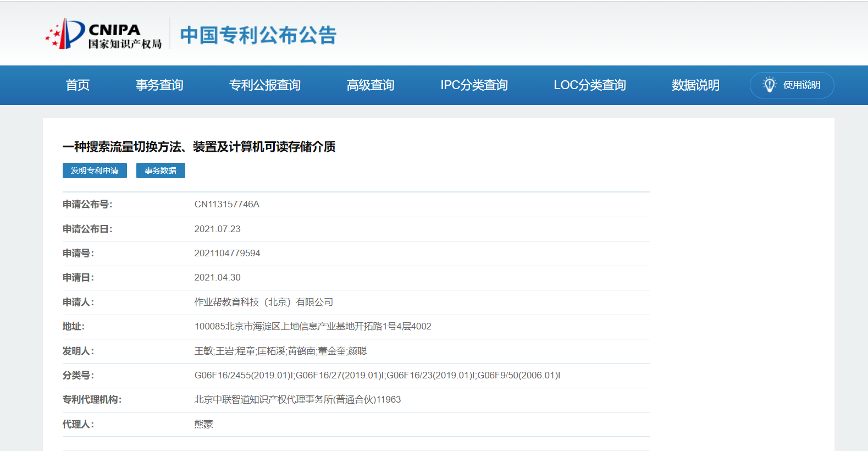Go to 事务查询 in navigation

159,85
